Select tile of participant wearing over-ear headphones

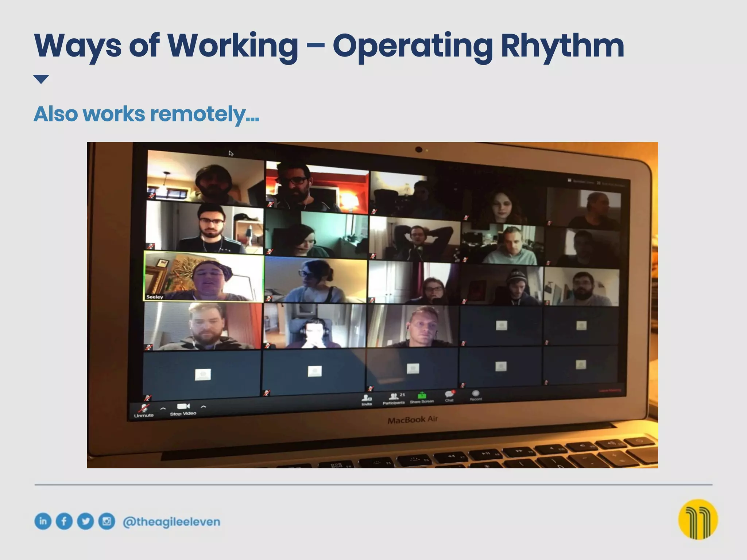point(314,326)
